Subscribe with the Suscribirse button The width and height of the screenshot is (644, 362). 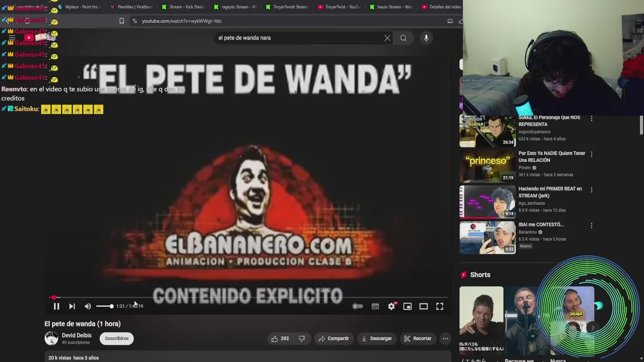117,338
